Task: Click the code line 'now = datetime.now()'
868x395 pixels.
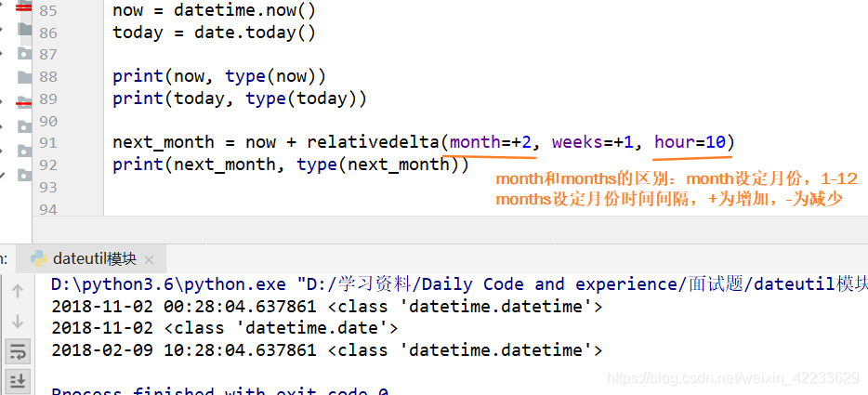Action: (x=215, y=10)
